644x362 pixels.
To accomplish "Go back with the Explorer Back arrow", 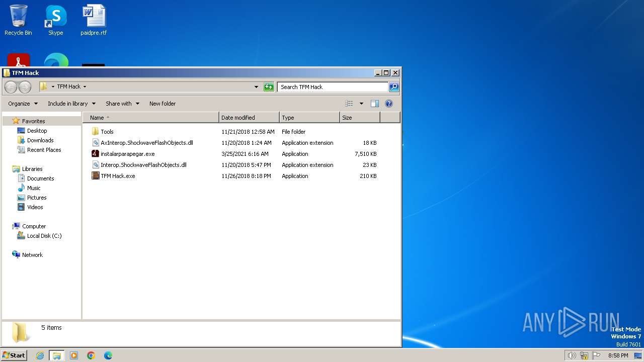I will (x=11, y=87).
